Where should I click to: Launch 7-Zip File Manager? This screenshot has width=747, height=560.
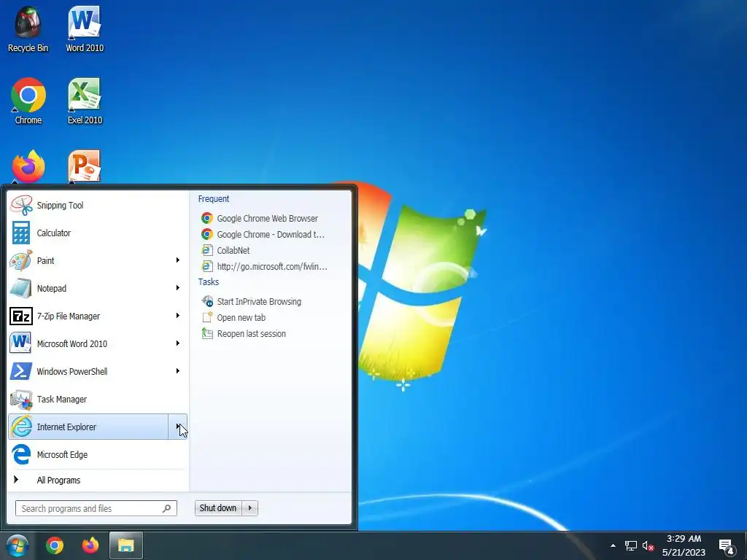click(x=88, y=316)
